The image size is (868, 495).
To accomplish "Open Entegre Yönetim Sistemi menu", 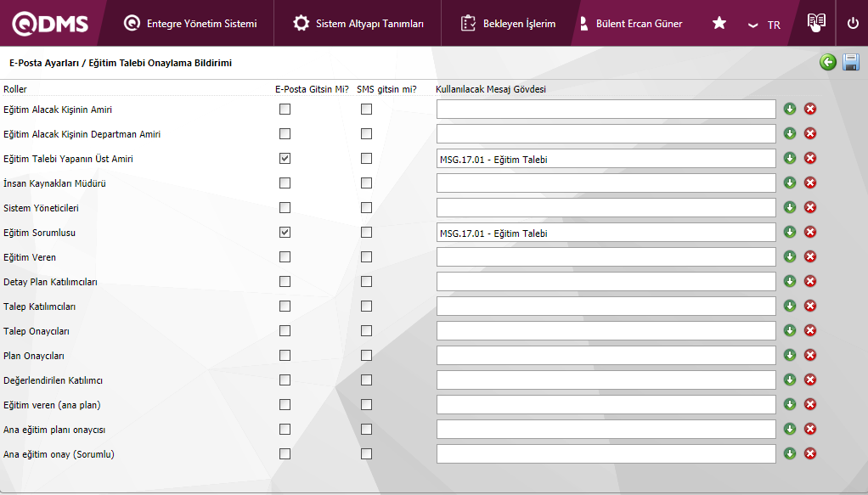I will tap(190, 24).
